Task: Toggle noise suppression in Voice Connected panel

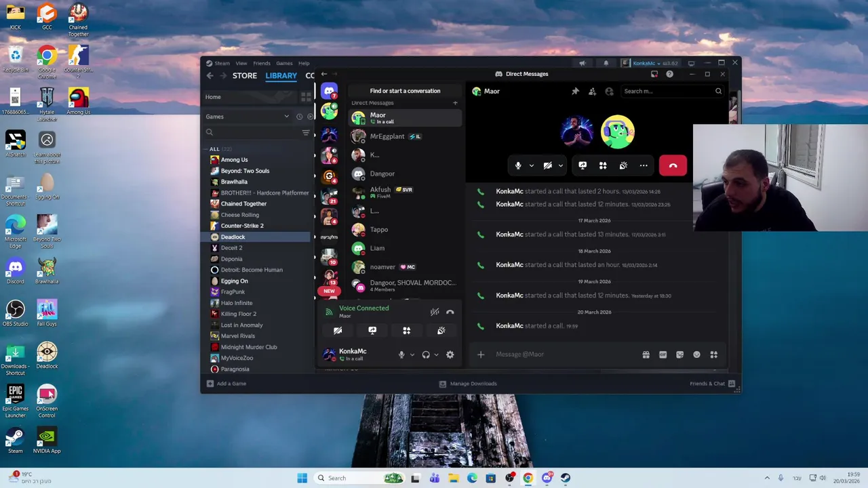Action: pyautogui.click(x=435, y=312)
